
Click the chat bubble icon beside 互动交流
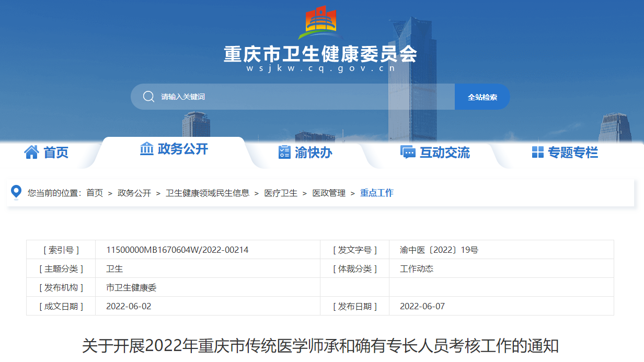(x=408, y=152)
